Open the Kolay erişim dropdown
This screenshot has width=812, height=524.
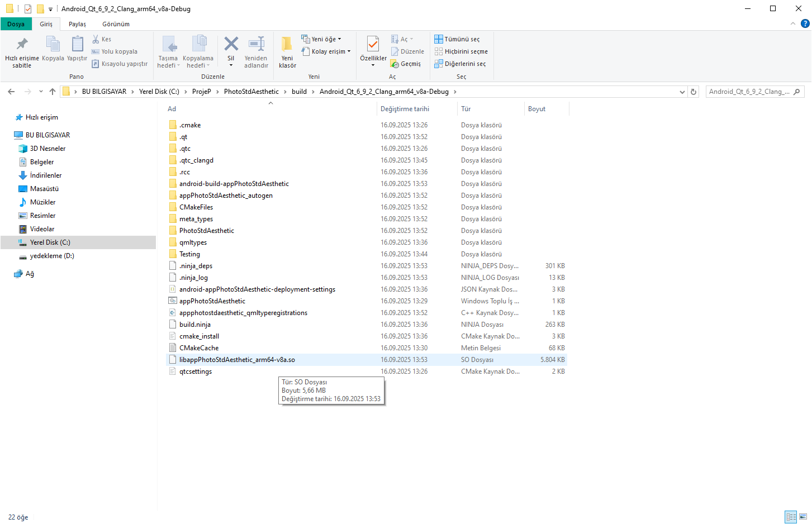coord(326,51)
